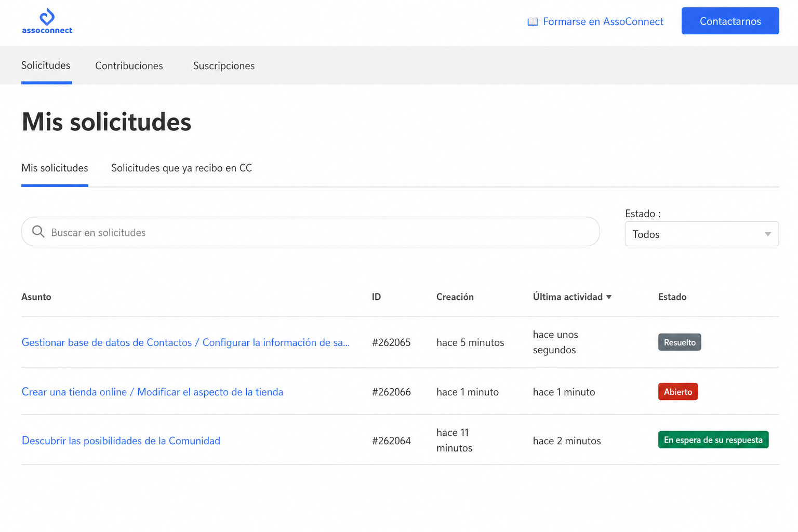Switch to the Contribuciones tab
798x532 pixels.
129,66
